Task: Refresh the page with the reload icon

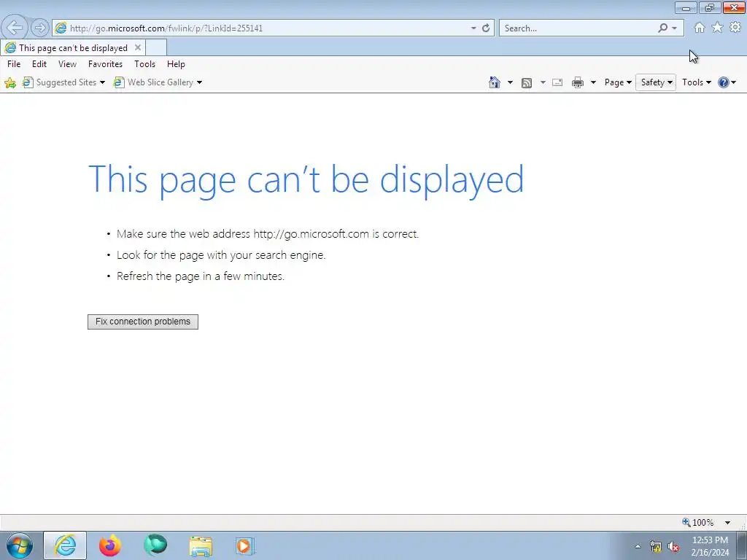Action: tap(486, 28)
